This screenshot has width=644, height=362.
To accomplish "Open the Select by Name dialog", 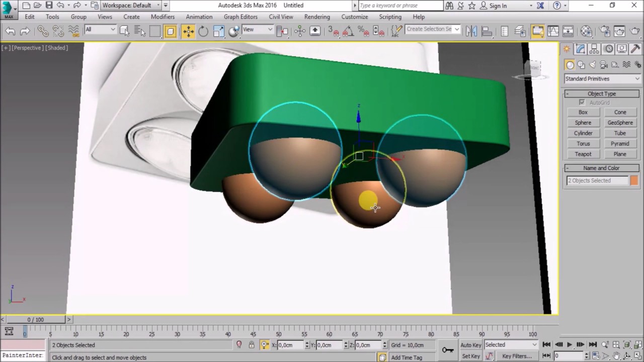I will point(139,31).
